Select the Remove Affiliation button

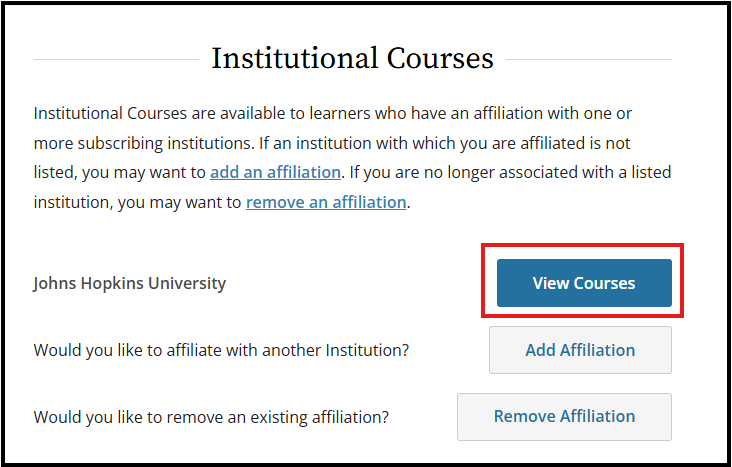click(564, 417)
